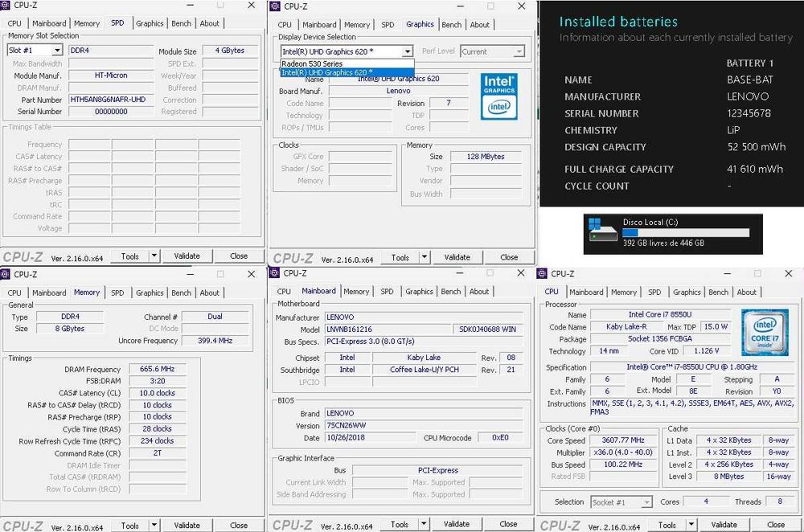The width and height of the screenshot is (804, 532).
Task: Click the Disco Local (C:) drive icon
Action: pos(602,230)
